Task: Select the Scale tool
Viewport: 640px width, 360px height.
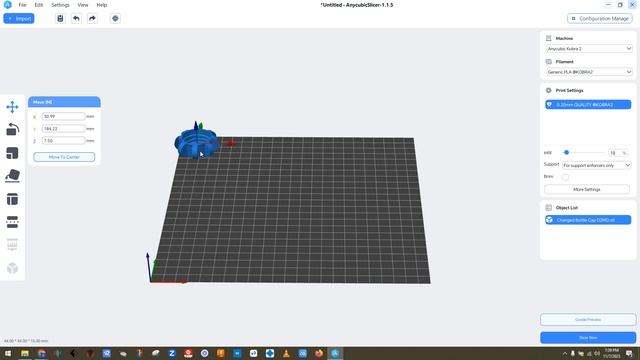Action: coord(12,153)
